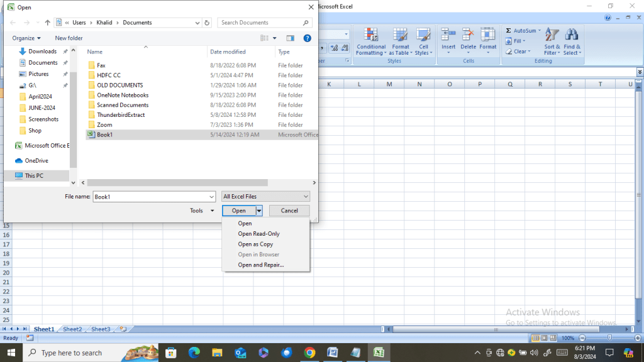This screenshot has width=644, height=362.
Task: Choose Open Read-Only from the menu
Action: pos(258,234)
